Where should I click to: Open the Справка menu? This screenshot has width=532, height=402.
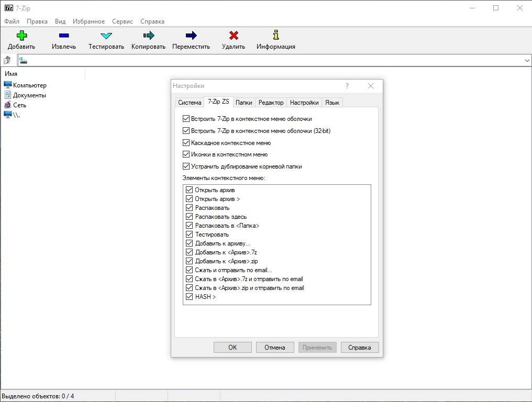pos(152,21)
